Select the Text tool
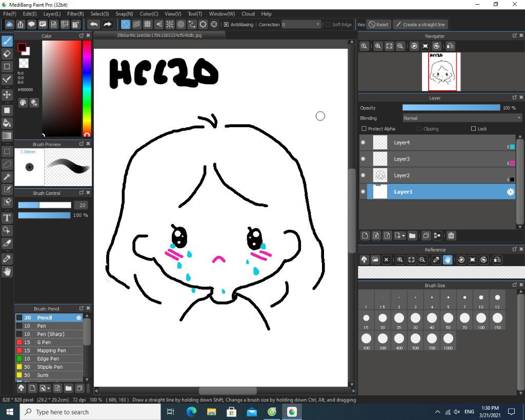The width and height of the screenshot is (525, 420). coord(7,218)
